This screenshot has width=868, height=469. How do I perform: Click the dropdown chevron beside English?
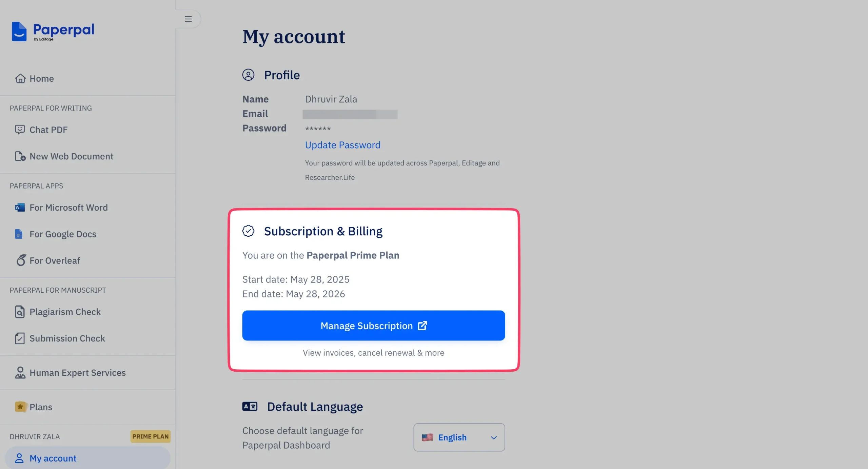tap(494, 437)
